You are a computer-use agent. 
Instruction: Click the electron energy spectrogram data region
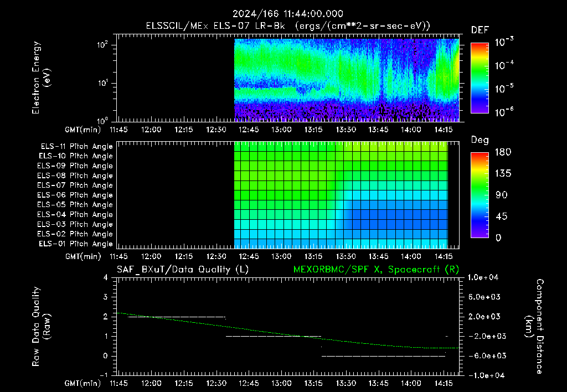click(x=347, y=80)
